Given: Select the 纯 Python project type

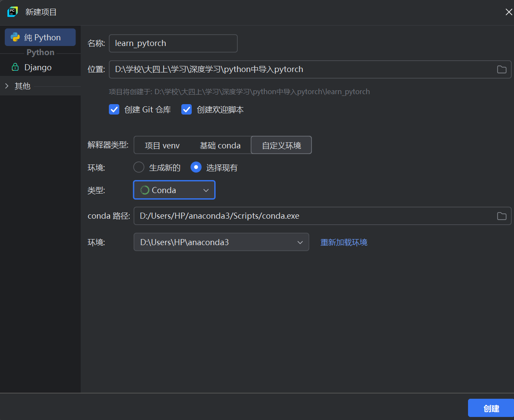Looking at the screenshot, I should [x=40, y=37].
